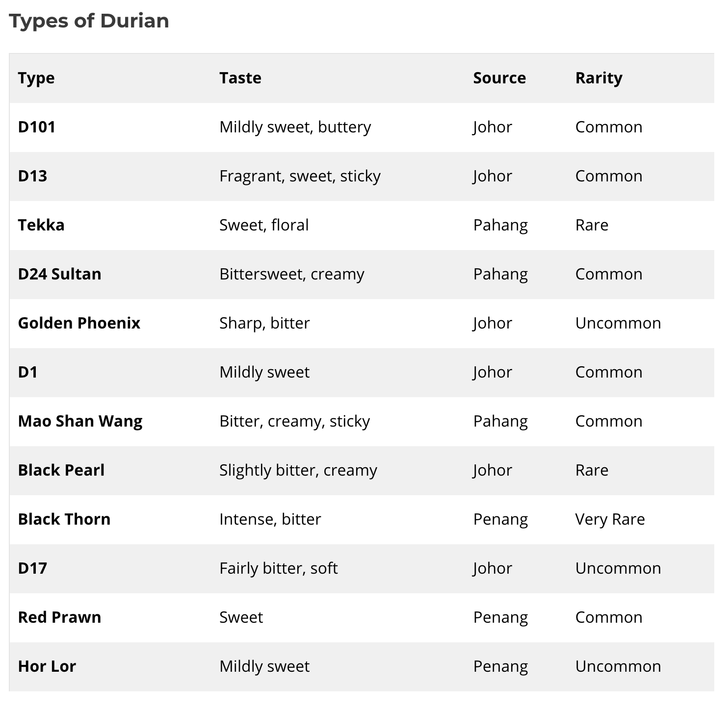The image size is (728, 709).
Task: Select the Red Prawn type cell
Action: tap(59, 617)
